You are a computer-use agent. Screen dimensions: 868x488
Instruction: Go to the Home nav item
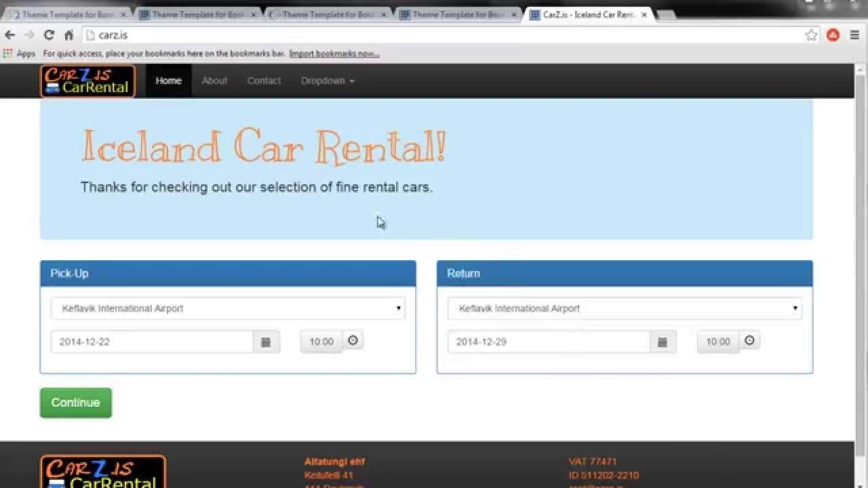point(168,81)
